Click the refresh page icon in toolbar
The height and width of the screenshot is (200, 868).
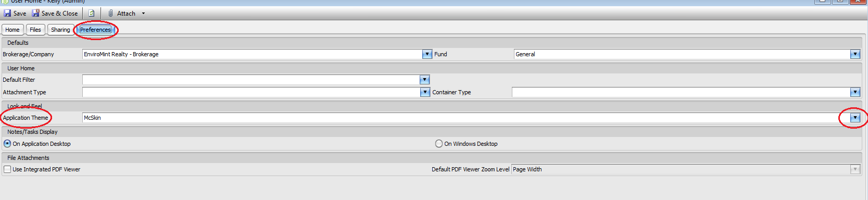[92, 14]
